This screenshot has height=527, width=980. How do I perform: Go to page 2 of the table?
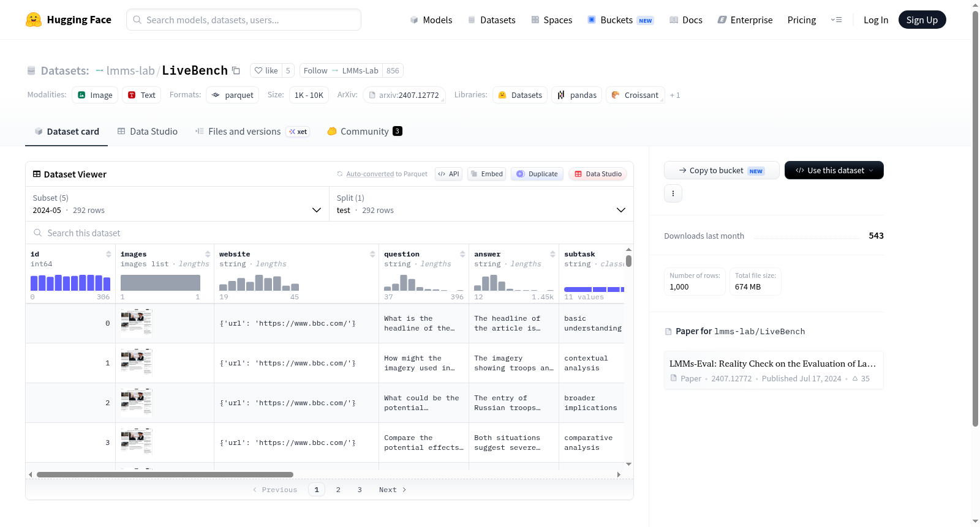[338, 490]
